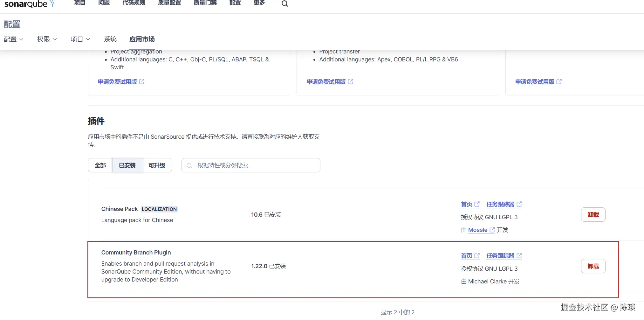Open the 系统 settings tab

pyautogui.click(x=110, y=39)
